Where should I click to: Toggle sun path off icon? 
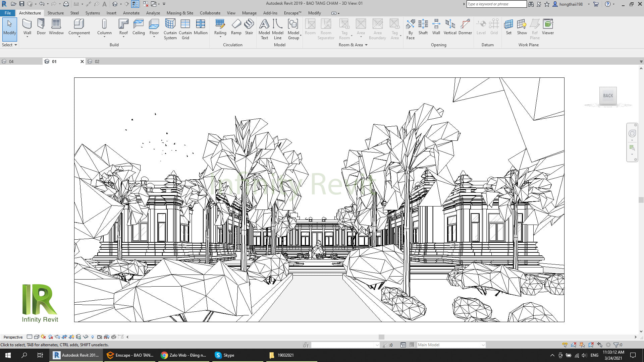43,337
